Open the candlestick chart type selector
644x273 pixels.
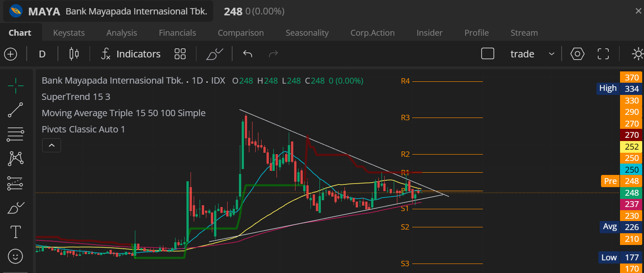74,54
